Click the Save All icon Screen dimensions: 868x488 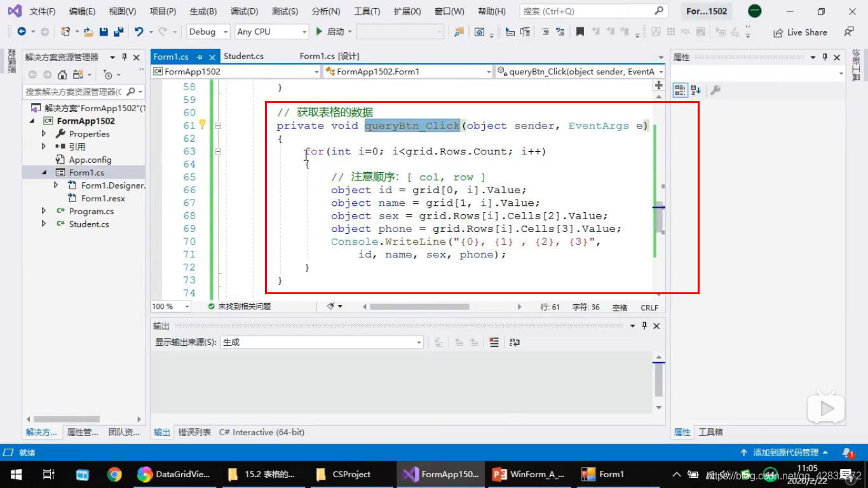118,32
